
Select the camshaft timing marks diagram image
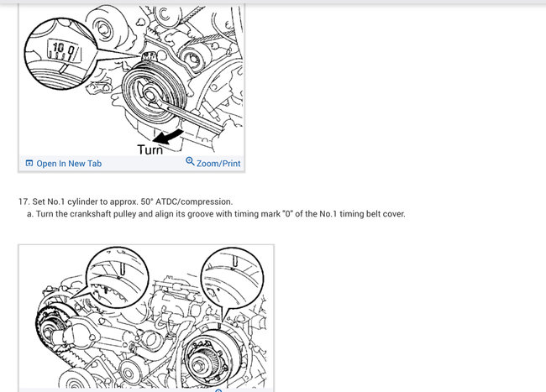click(x=146, y=316)
